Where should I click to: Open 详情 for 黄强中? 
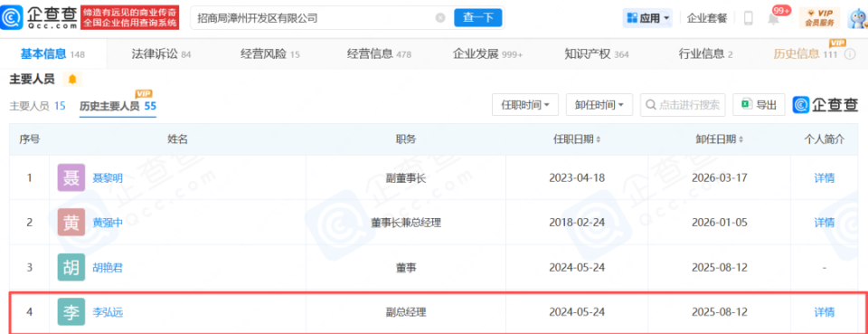tap(824, 223)
